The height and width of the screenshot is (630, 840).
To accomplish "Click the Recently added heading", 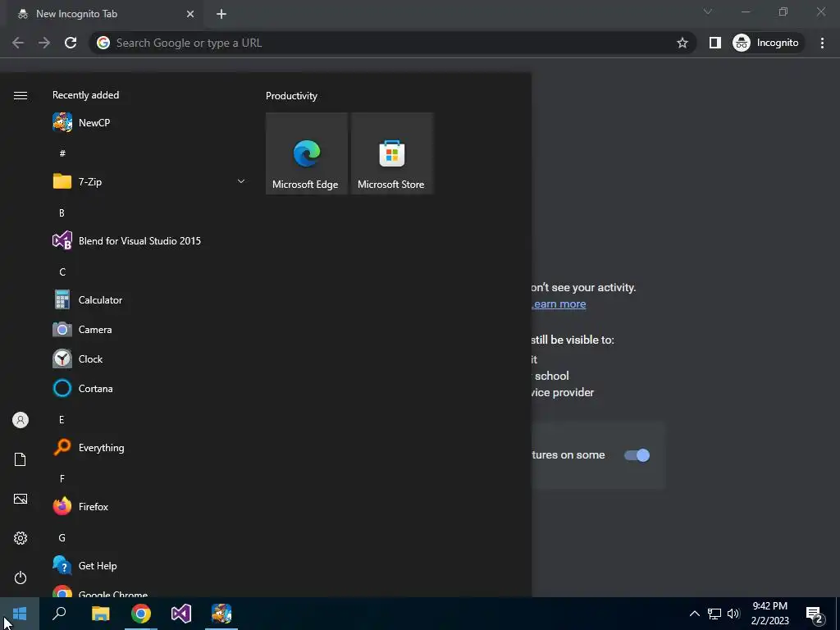I will tap(85, 95).
